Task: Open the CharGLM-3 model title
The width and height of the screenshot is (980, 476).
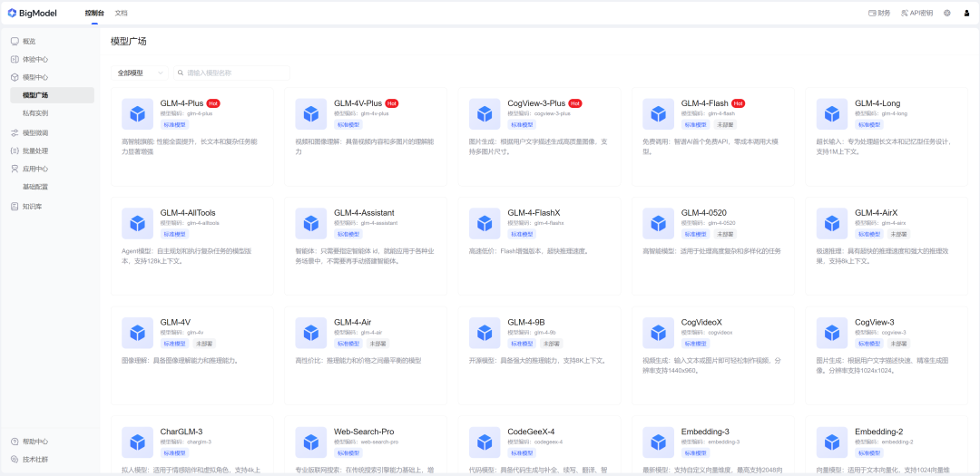Action: [x=181, y=432]
